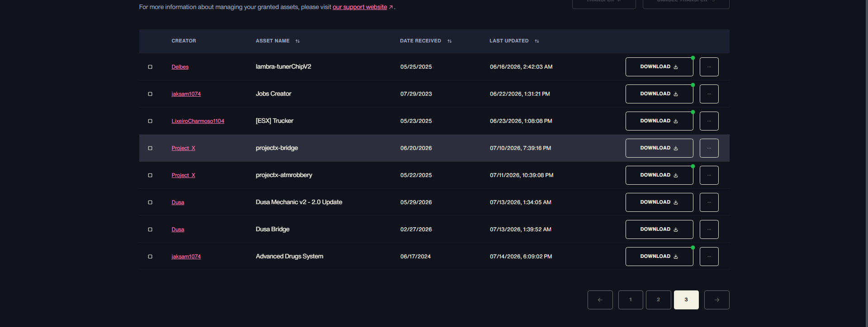The width and height of the screenshot is (868, 327).
Task: Download projectx-atmrobbery asset
Action: point(659,175)
